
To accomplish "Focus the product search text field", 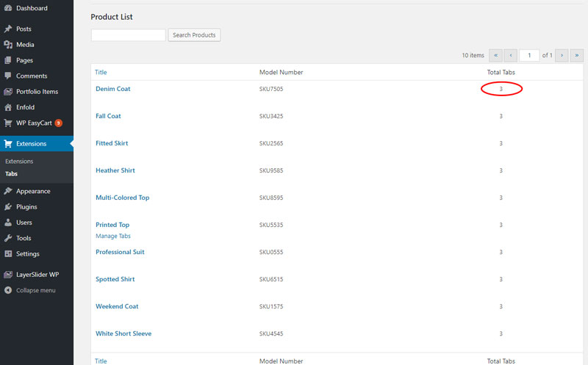I will coord(128,35).
